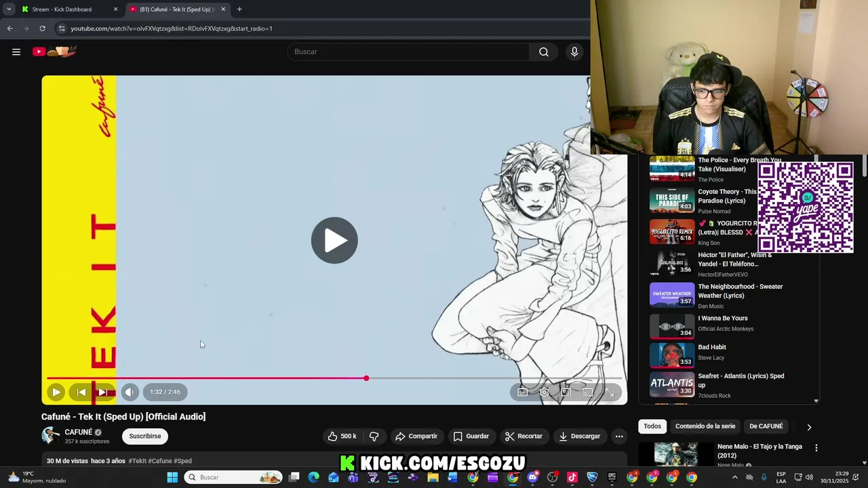The image size is (868, 488).
Task: Open player settings gear
Action: click(545, 392)
